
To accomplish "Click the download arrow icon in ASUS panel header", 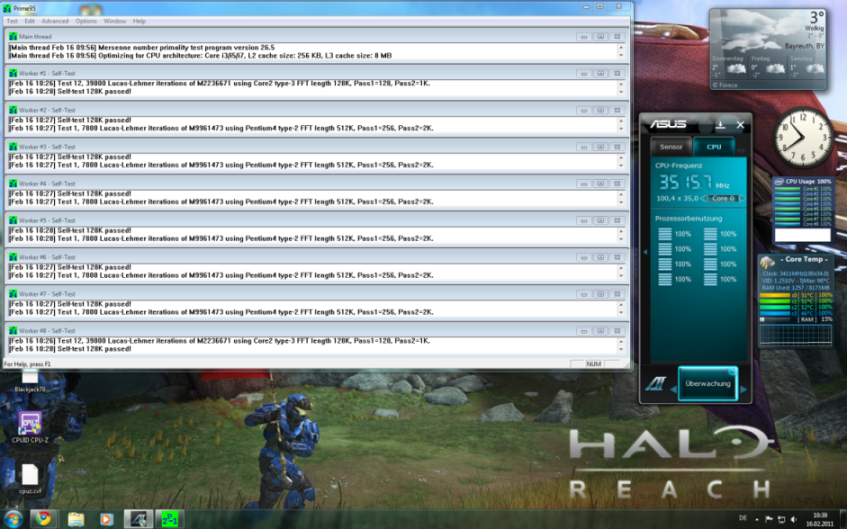I will 720,125.
